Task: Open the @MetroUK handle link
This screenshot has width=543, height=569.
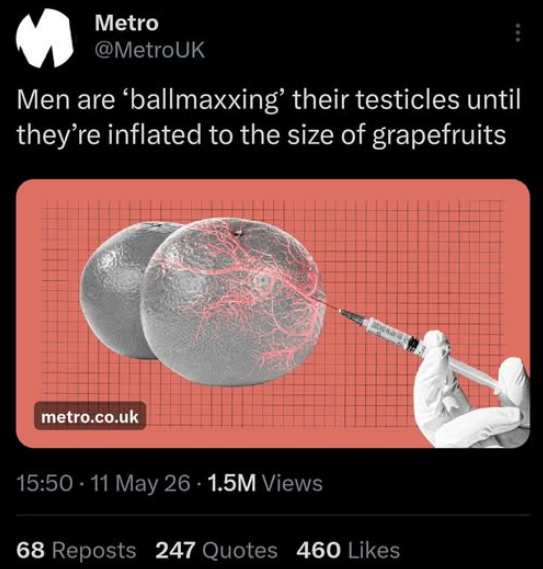Action: coord(150,50)
